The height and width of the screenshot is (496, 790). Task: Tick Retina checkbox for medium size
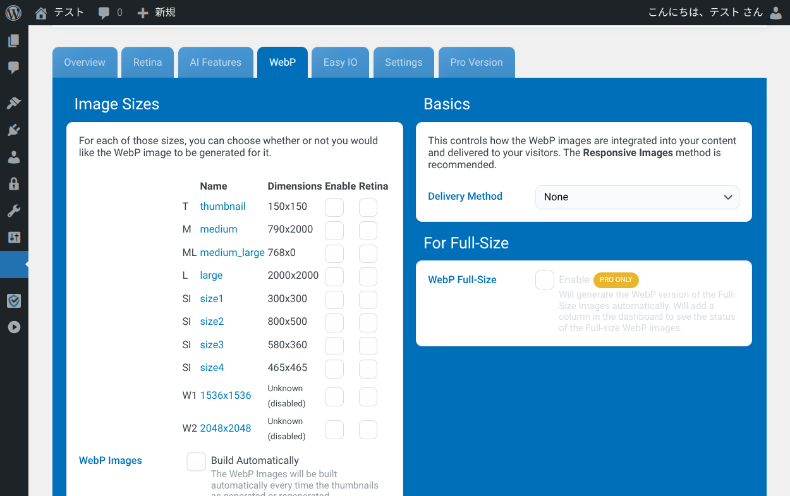point(368,230)
